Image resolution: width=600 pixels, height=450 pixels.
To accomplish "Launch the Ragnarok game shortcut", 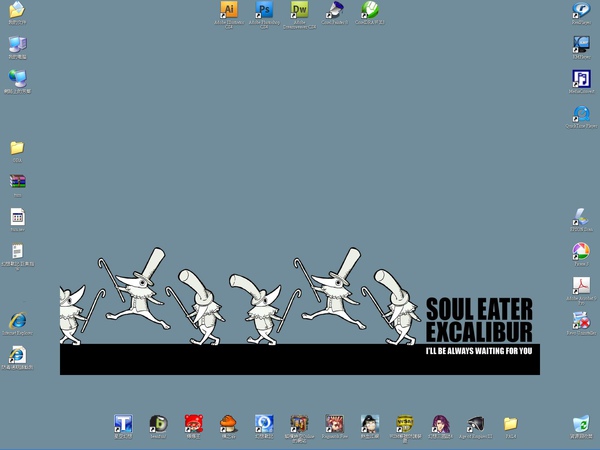I will 334,424.
